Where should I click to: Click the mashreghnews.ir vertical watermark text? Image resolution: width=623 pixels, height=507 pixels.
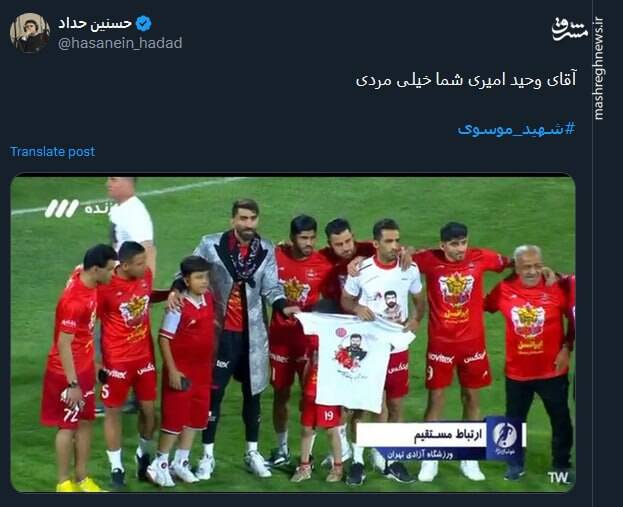(599, 68)
